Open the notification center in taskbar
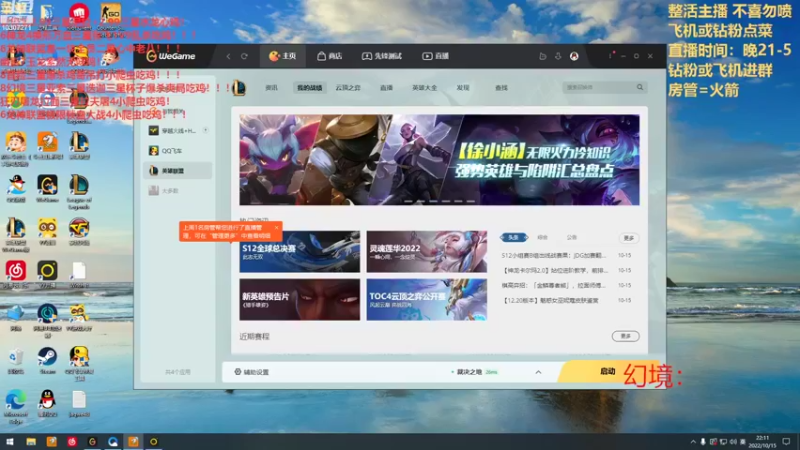 [786, 441]
